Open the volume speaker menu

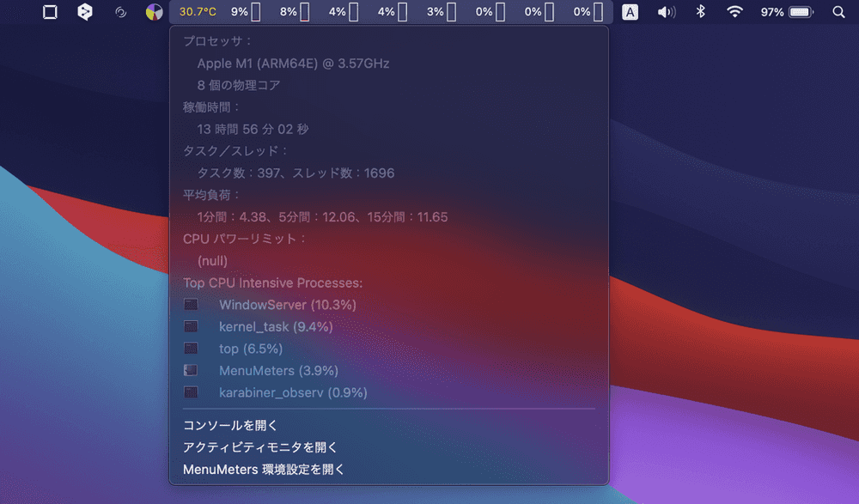pos(667,11)
